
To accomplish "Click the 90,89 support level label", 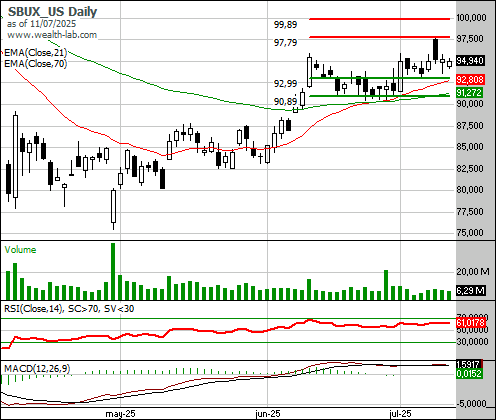I will (x=285, y=101).
